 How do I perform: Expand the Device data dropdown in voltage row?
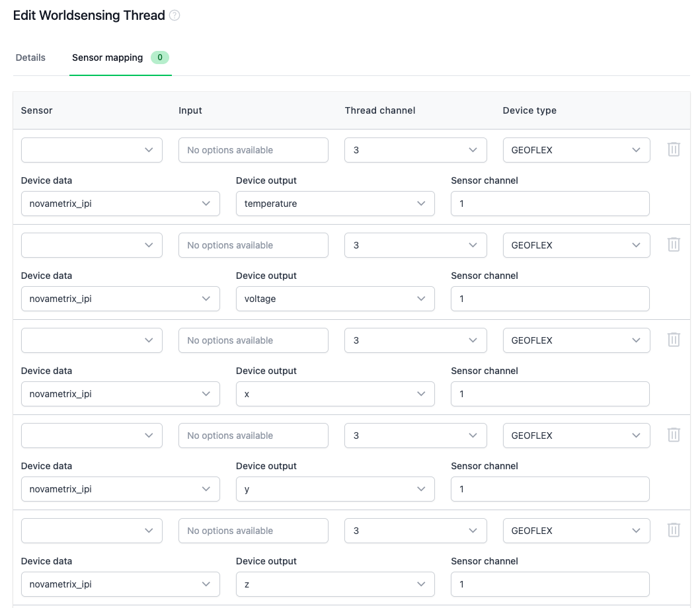tap(120, 298)
